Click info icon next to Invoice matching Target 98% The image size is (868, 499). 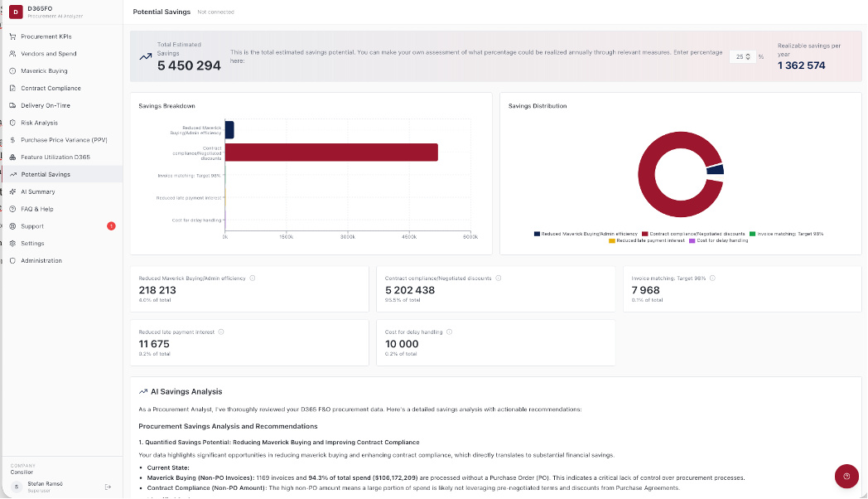[711, 279]
